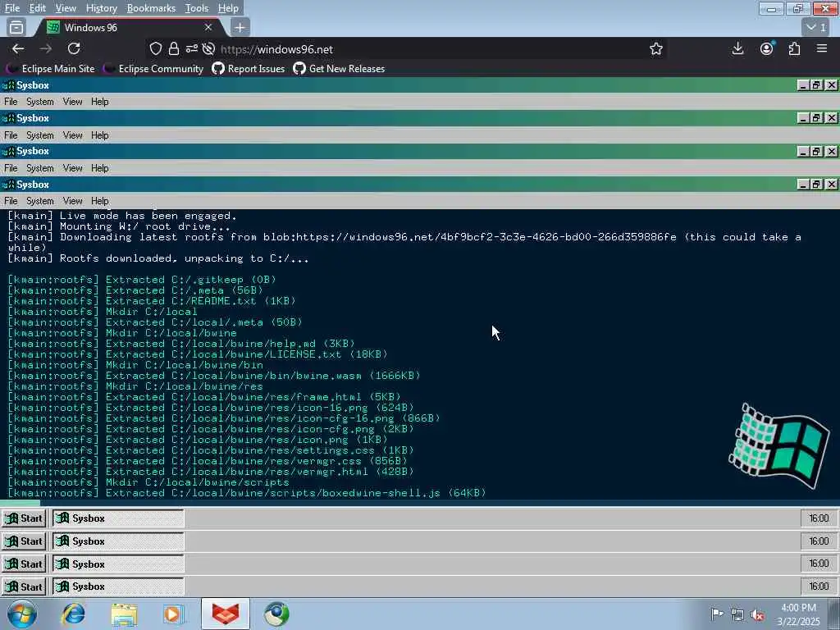The height and width of the screenshot is (630, 840).
Task: Open a new browser tab with plus
Action: [x=240, y=27]
